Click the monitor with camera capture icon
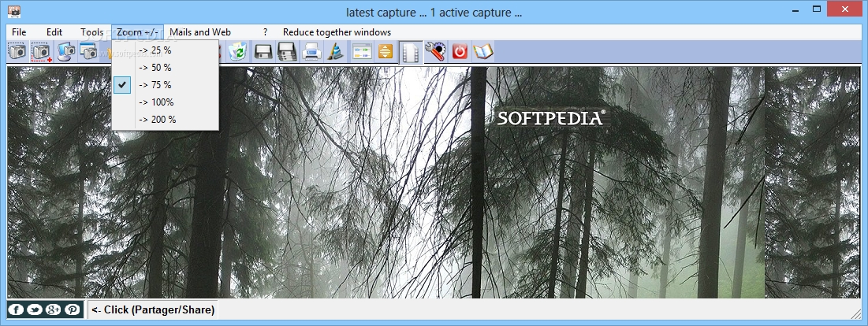The image size is (868, 326). tap(66, 52)
